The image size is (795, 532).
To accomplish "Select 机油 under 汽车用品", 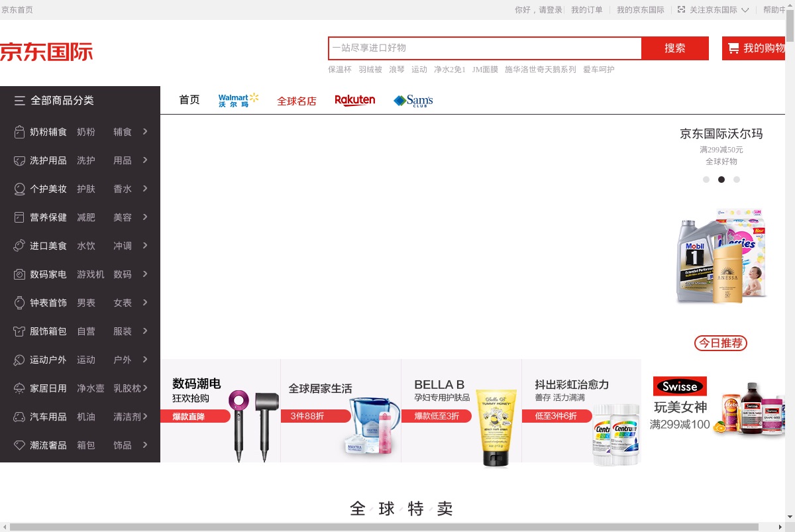I will pyautogui.click(x=86, y=417).
